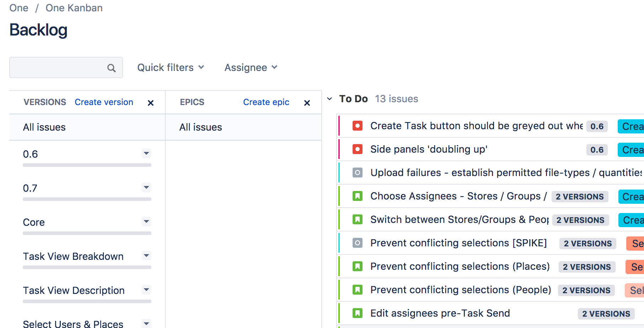Click story icon of 'Prevent conflicting selections (People)'
The height and width of the screenshot is (328, 644).
[358, 290]
